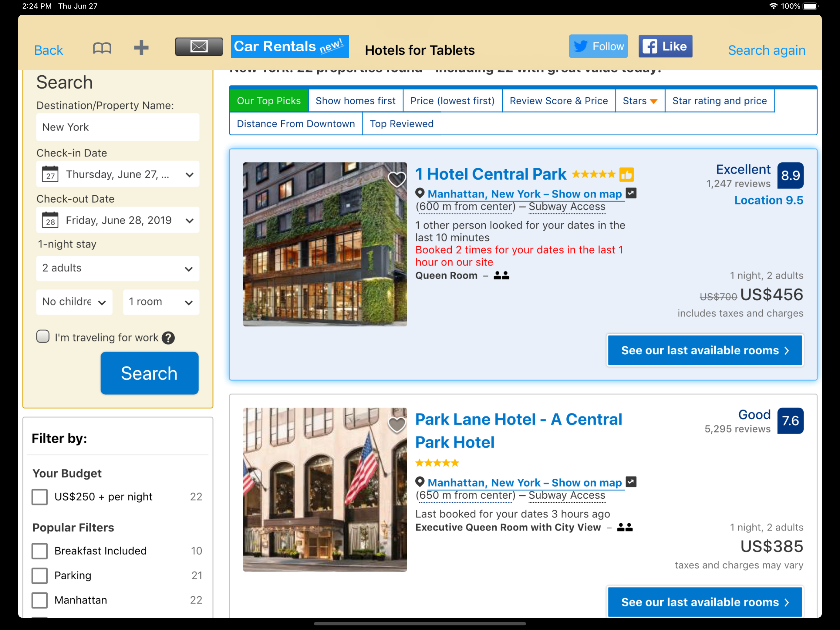Screen dimensions: 840x630
Task: Go Back using top-left link
Action: 48,50
